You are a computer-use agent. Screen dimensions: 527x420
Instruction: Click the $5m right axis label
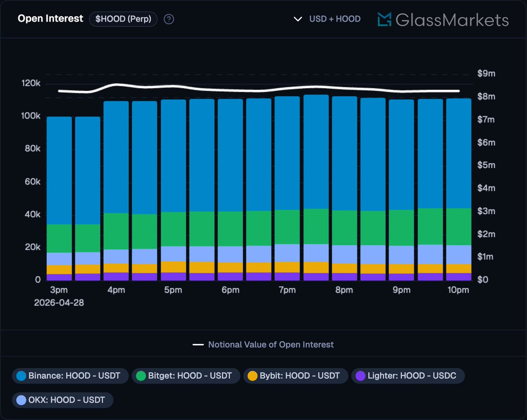click(x=486, y=165)
